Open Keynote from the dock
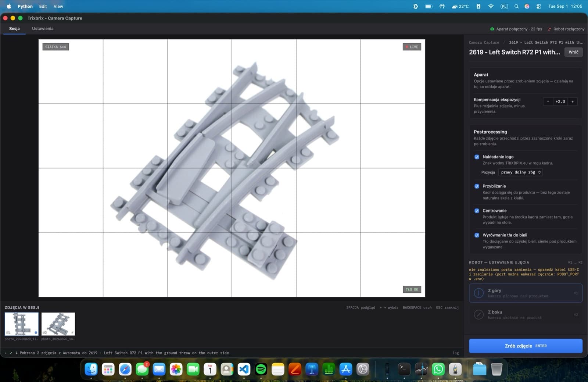This screenshot has width=588, height=382. (312, 369)
